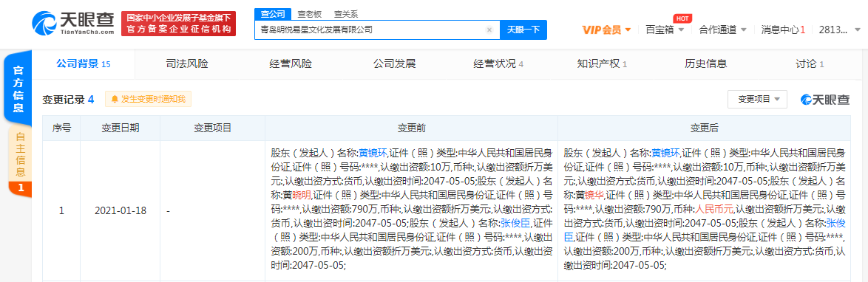Click the official credit agency red banner
The height and width of the screenshot is (282, 868).
tap(179, 23)
